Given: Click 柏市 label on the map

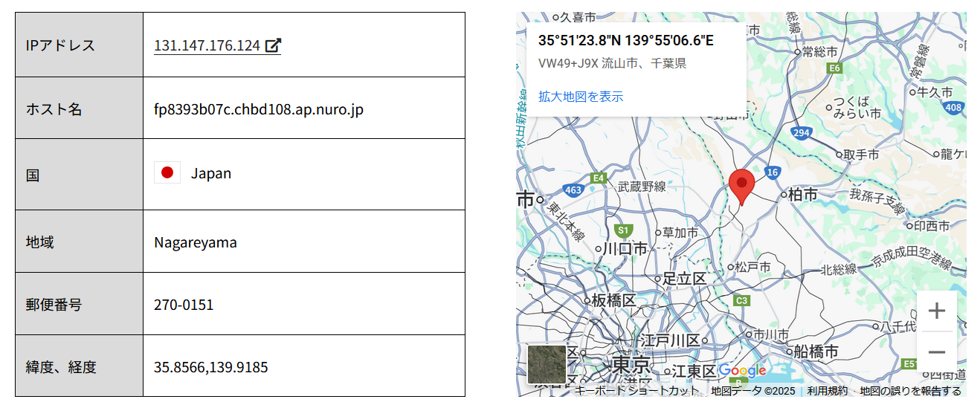Looking at the screenshot, I should point(803,194).
